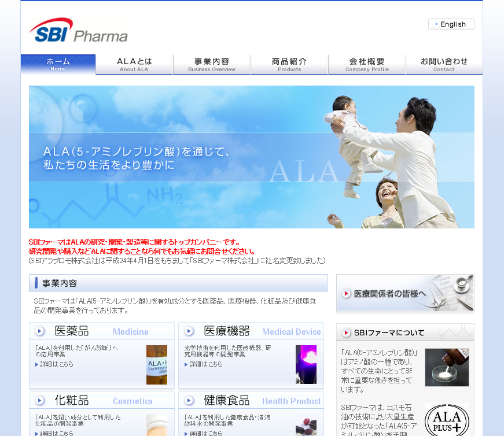Open the 商品紹介 Products tab
504x436 pixels.
point(289,65)
